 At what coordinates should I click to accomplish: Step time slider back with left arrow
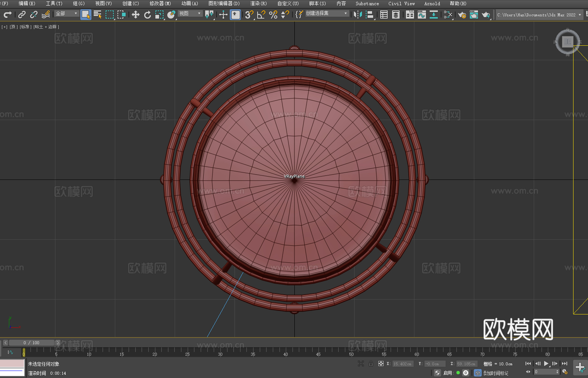pos(5,343)
